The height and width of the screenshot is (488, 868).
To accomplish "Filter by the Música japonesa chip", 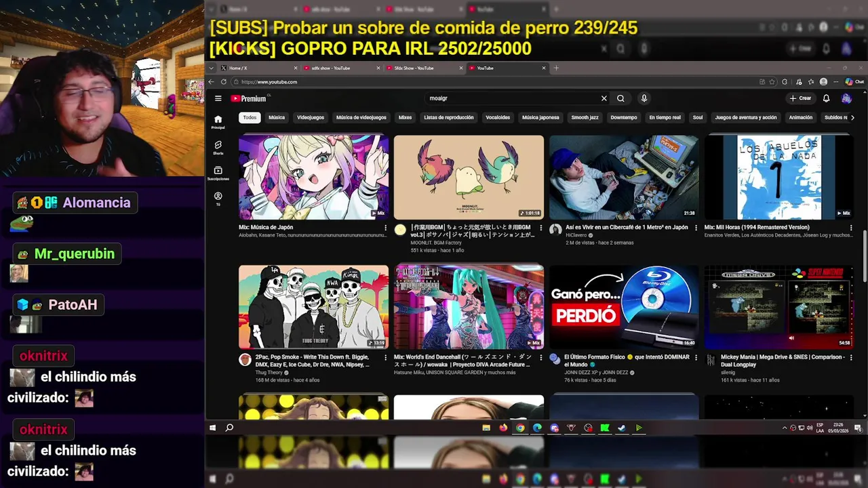I will 540,117.
